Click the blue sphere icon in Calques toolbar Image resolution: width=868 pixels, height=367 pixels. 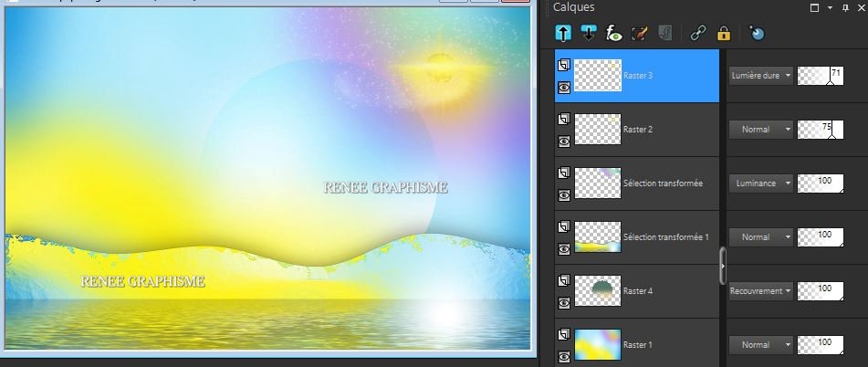point(757,33)
